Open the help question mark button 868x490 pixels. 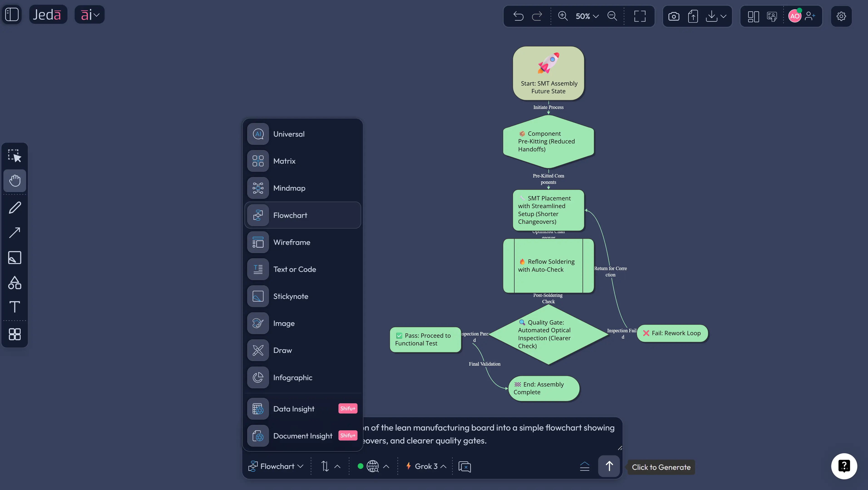[844, 466]
